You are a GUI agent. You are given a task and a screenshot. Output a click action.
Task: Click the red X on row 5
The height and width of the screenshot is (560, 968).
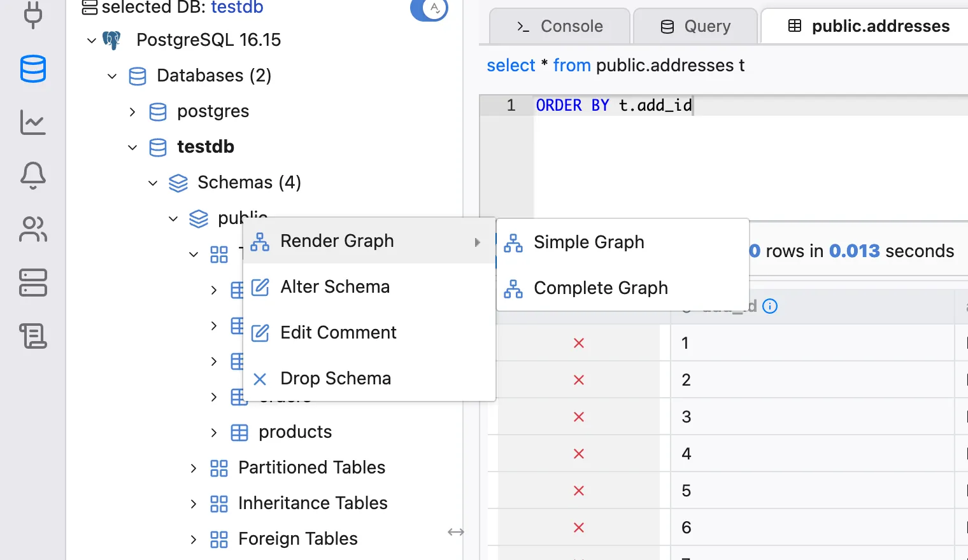[x=579, y=491]
